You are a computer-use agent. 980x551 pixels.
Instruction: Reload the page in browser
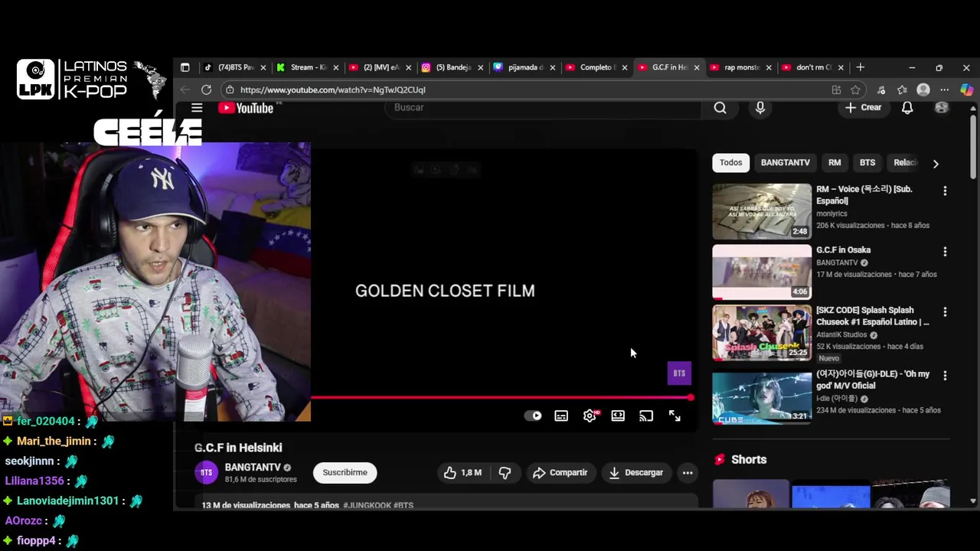(206, 90)
